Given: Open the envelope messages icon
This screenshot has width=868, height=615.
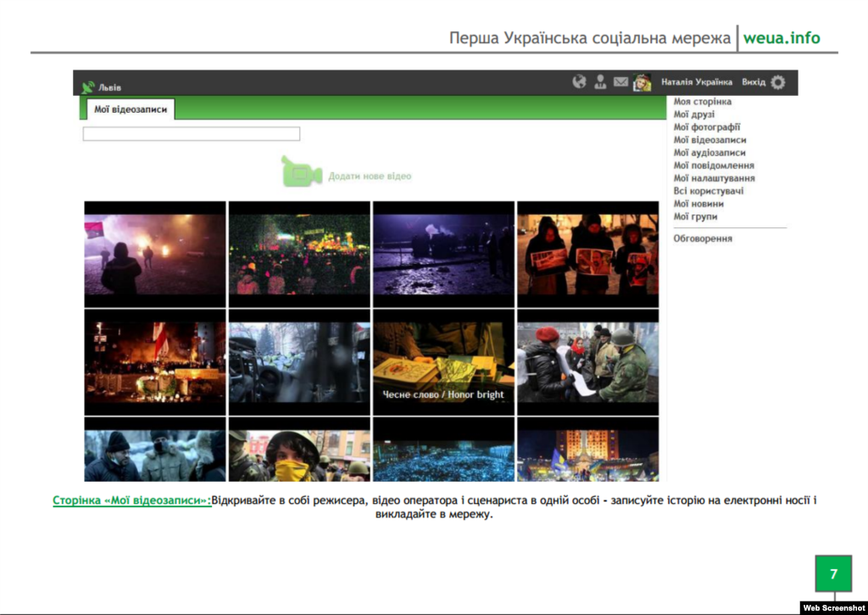Looking at the screenshot, I should 620,82.
